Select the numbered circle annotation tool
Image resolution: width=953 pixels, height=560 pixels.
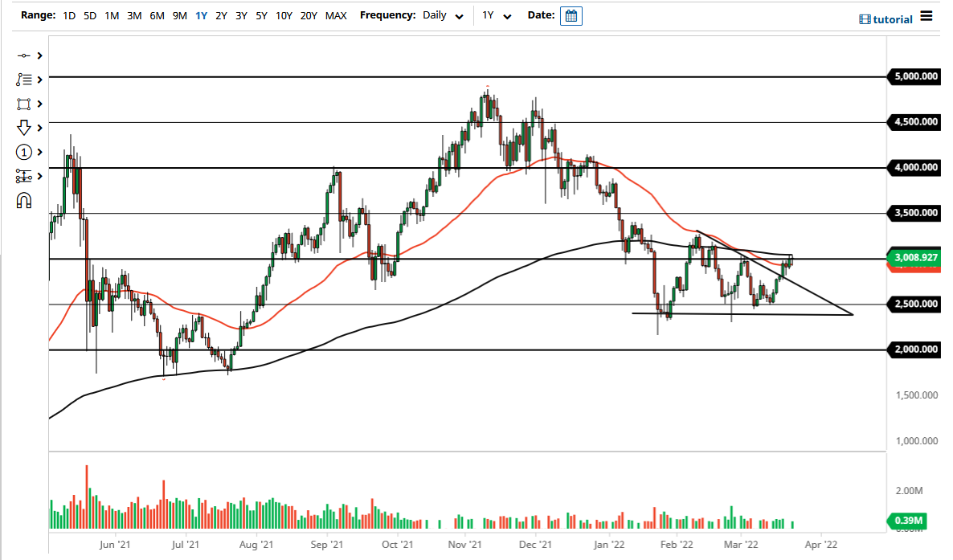point(23,152)
